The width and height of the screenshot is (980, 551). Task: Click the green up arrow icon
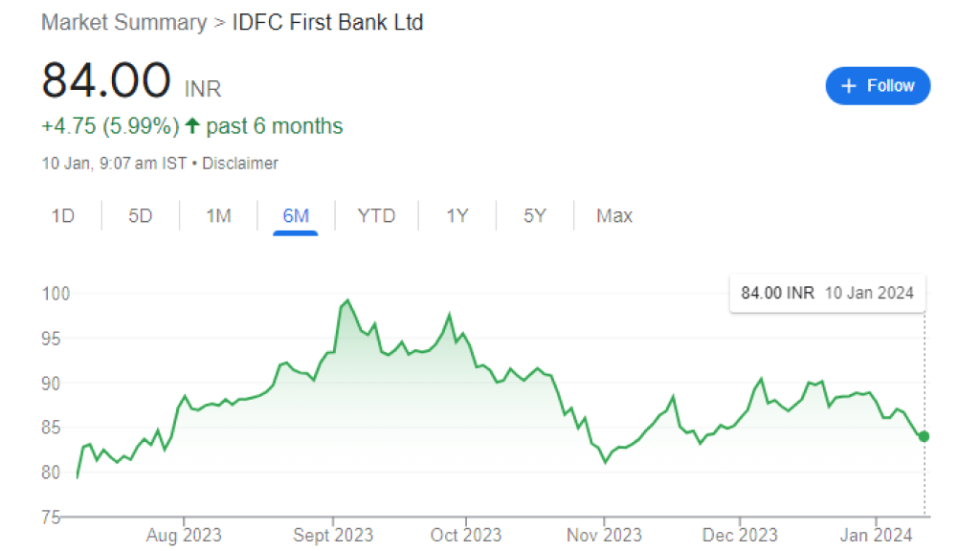(x=192, y=126)
